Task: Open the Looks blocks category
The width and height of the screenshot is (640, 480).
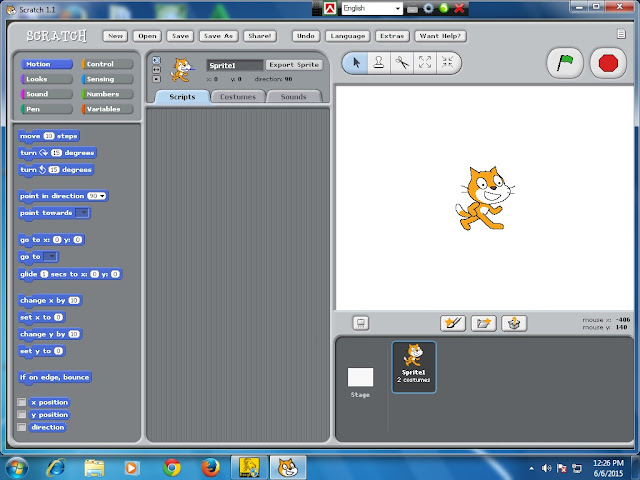Action: click(x=47, y=79)
